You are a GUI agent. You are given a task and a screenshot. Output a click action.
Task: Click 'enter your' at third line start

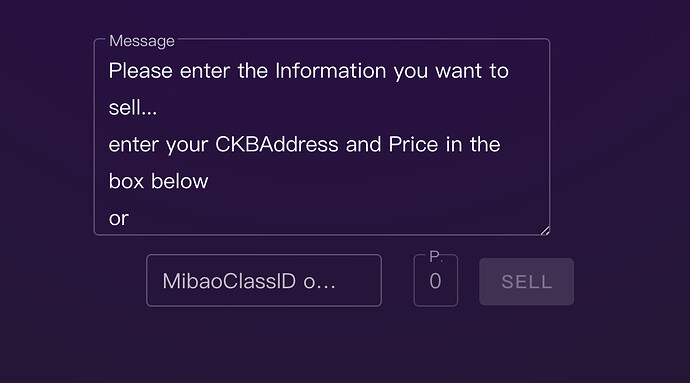point(158,145)
